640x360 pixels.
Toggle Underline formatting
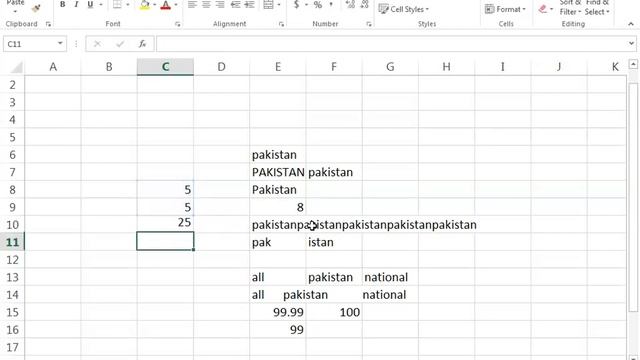pos(90,5)
